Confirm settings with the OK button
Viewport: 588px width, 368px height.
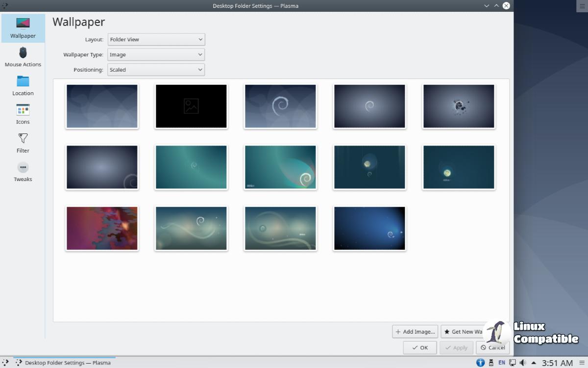420,347
